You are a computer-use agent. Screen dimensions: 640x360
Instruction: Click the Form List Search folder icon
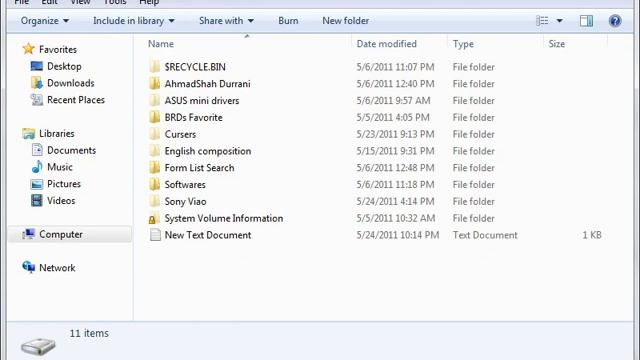pos(155,167)
